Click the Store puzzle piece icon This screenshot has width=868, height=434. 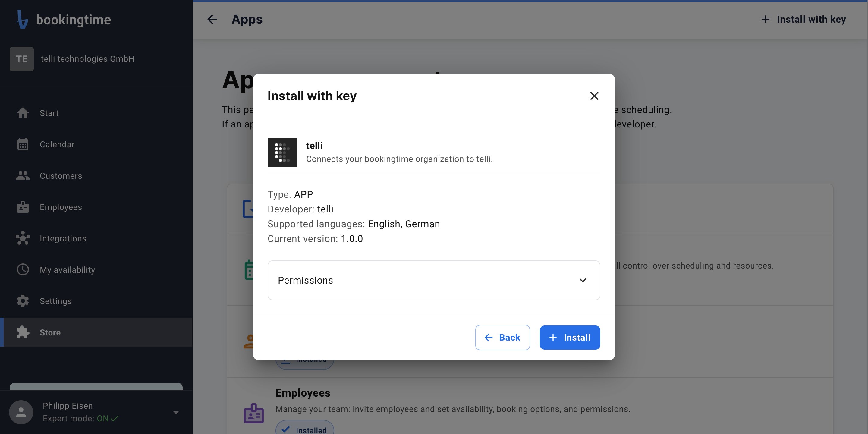(23, 332)
